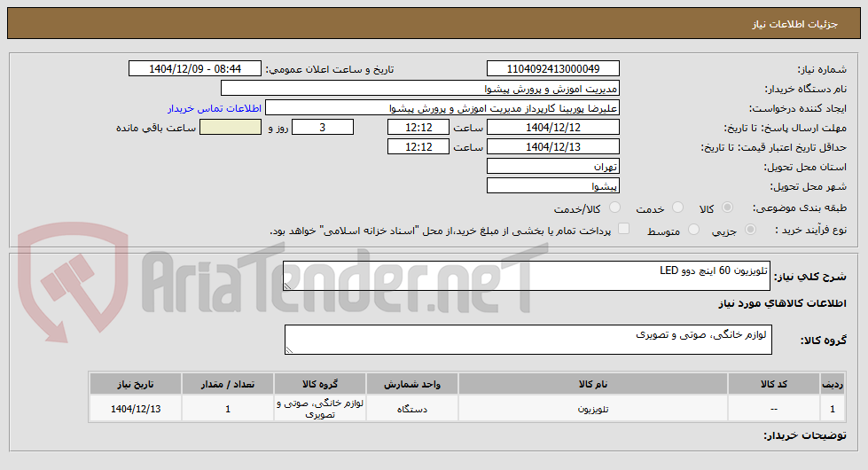868x470 pixels.
Task: Click the delivery city field پیشوا
Action: [x=553, y=185]
